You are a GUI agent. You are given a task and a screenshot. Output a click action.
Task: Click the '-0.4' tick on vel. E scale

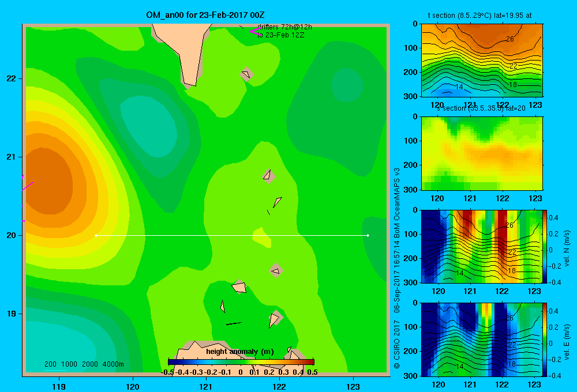coord(554,375)
